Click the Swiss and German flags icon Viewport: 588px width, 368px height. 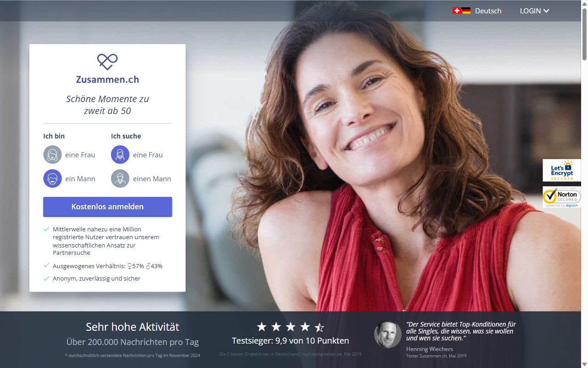point(462,11)
